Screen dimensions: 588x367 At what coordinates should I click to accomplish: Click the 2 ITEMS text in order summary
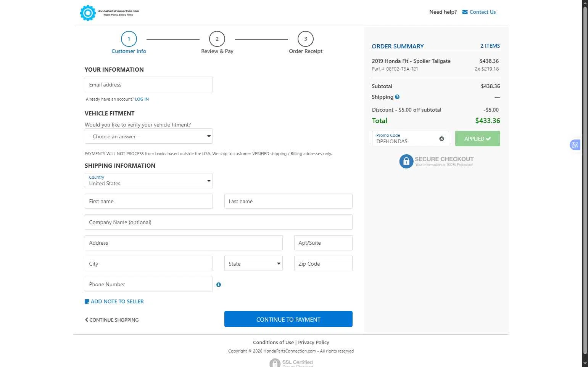(x=490, y=46)
